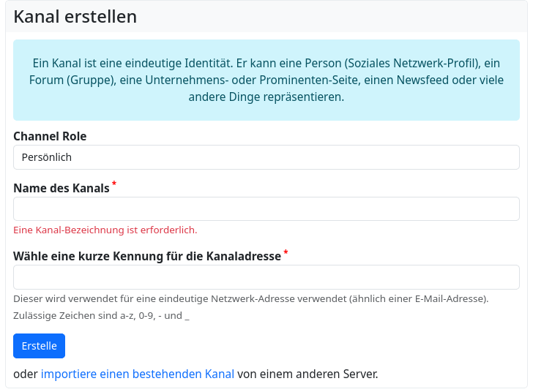Click the red asterisk beside the Kanaladresse label
The height and width of the screenshot is (392, 533).
[x=286, y=253]
